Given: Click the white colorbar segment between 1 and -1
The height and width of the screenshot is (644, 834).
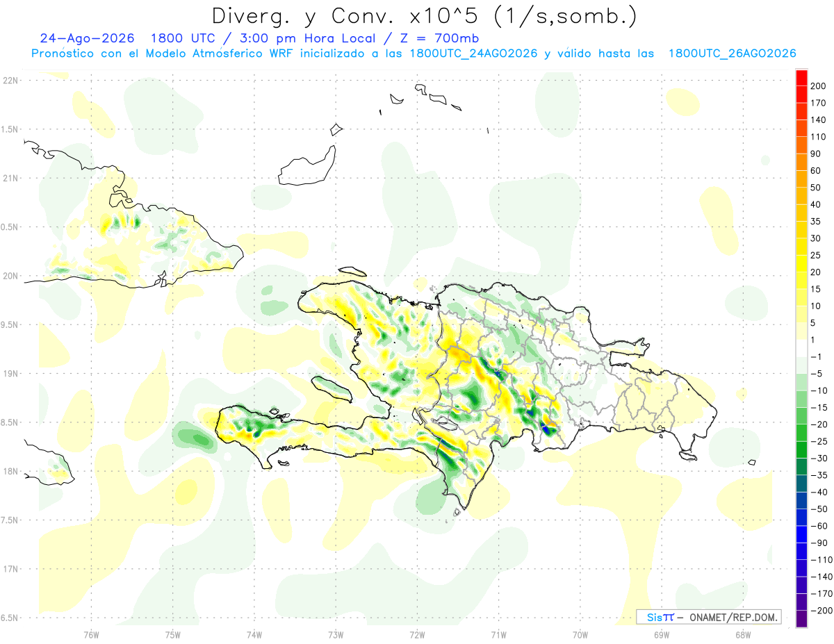Looking at the screenshot, I should 801,348.
